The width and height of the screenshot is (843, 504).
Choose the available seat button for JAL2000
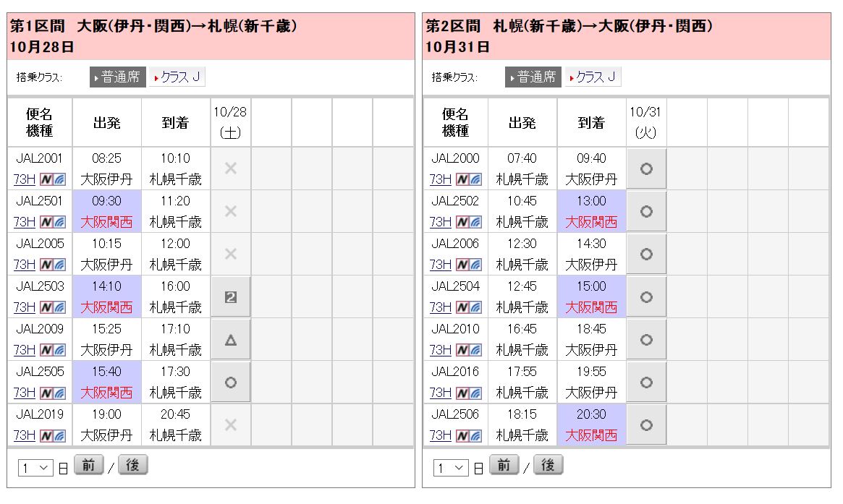tap(646, 168)
